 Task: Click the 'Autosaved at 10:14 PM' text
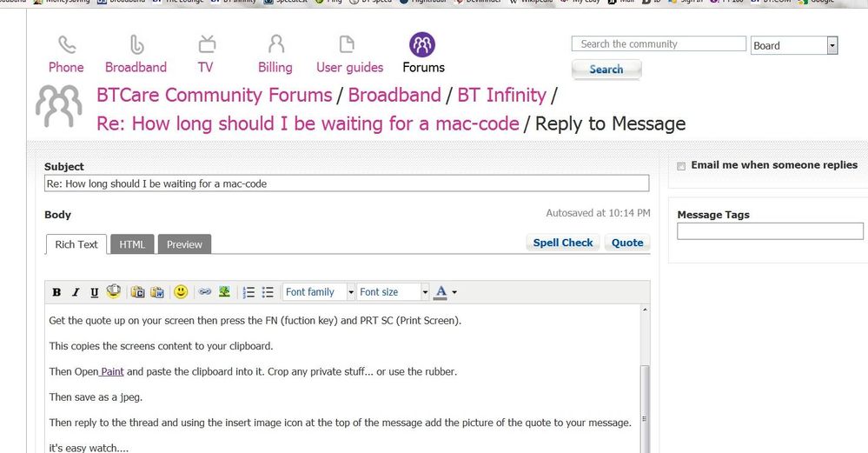pyautogui.click(x=598, y=213)
